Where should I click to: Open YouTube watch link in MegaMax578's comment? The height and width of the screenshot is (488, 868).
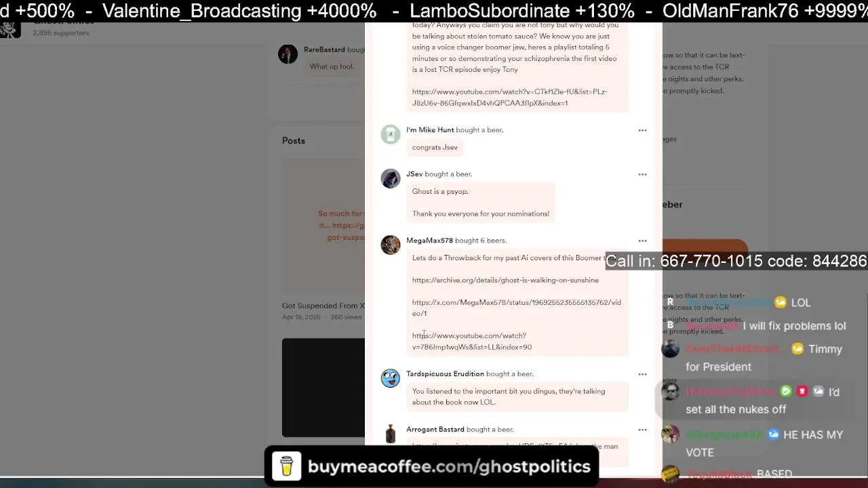[472, 341]
